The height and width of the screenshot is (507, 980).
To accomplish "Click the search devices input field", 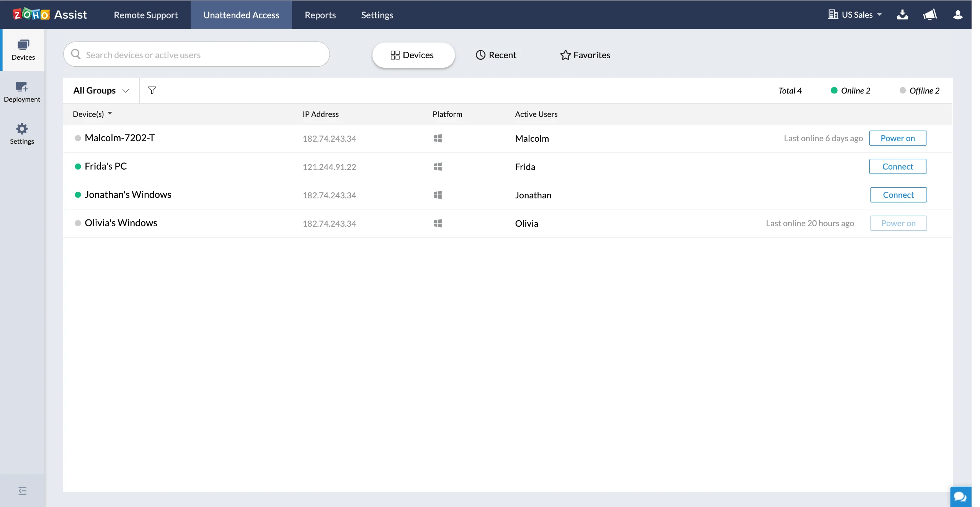I will pos(196,54).
